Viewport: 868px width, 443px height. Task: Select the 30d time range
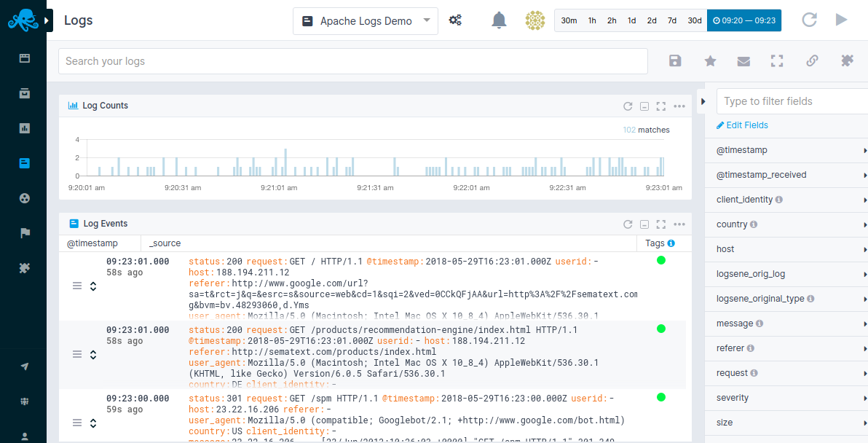[x=694, y=20]
